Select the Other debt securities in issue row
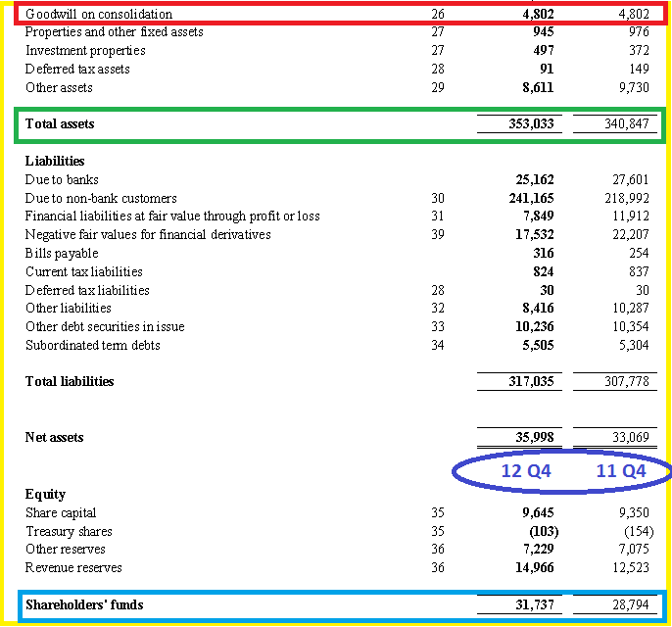The image size is (672, 627). point(337,327)
